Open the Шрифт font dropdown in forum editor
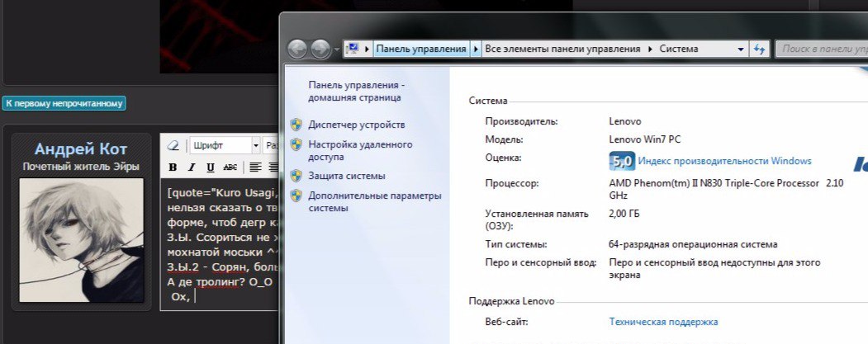Screen dimensions: 868x344 click(225, 145)
